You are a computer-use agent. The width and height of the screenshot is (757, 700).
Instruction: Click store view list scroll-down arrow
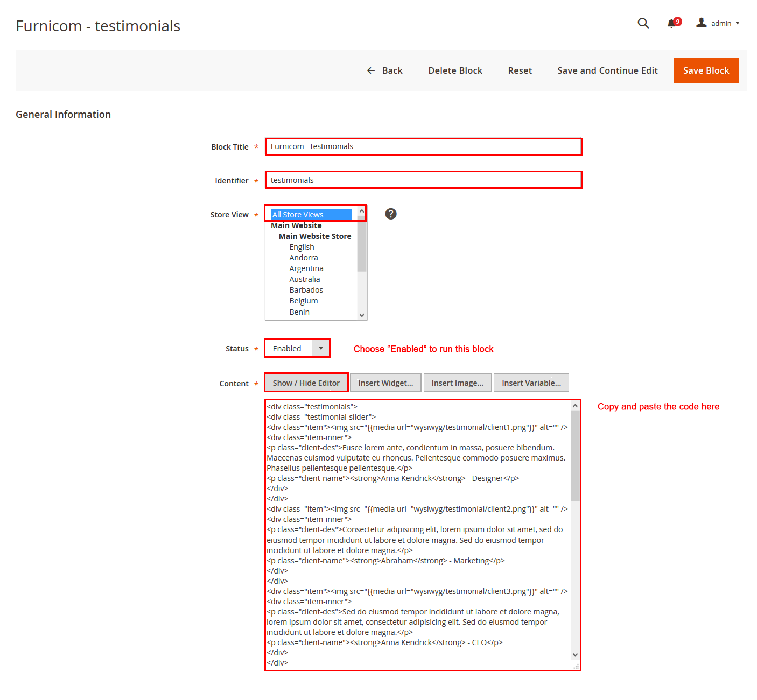point(362,315)
